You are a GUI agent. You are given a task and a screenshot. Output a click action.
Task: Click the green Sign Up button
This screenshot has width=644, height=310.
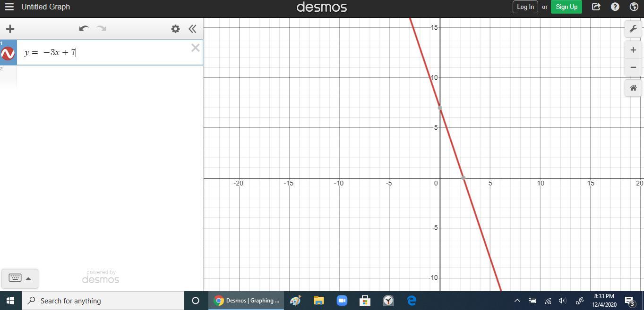[x=567, y=7]
